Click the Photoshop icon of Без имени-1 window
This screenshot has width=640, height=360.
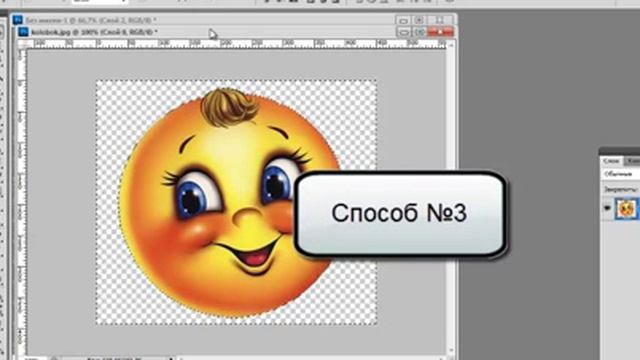click(18, 20)
